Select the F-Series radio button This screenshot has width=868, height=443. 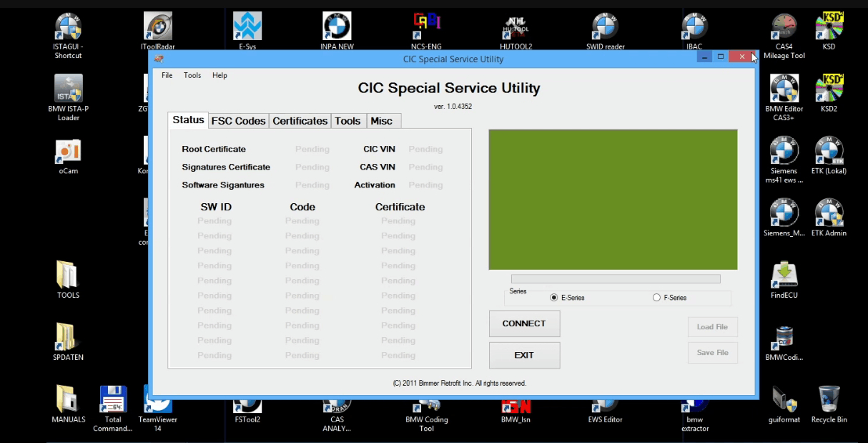656,297
